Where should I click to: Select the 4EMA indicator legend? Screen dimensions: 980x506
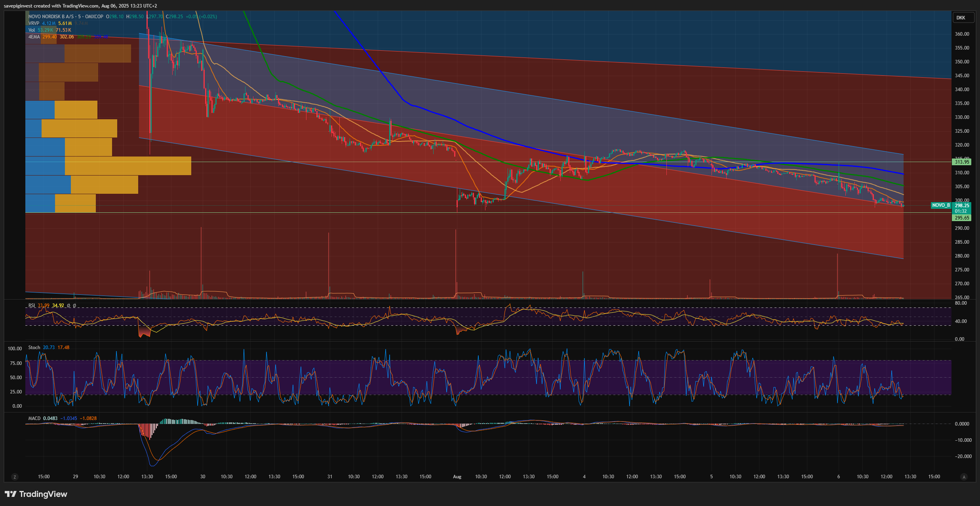tap(34, 37)
